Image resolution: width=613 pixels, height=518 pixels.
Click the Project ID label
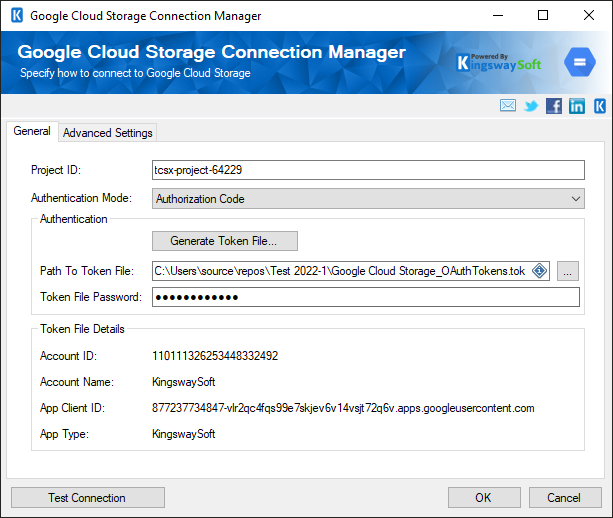coord(56,170)
